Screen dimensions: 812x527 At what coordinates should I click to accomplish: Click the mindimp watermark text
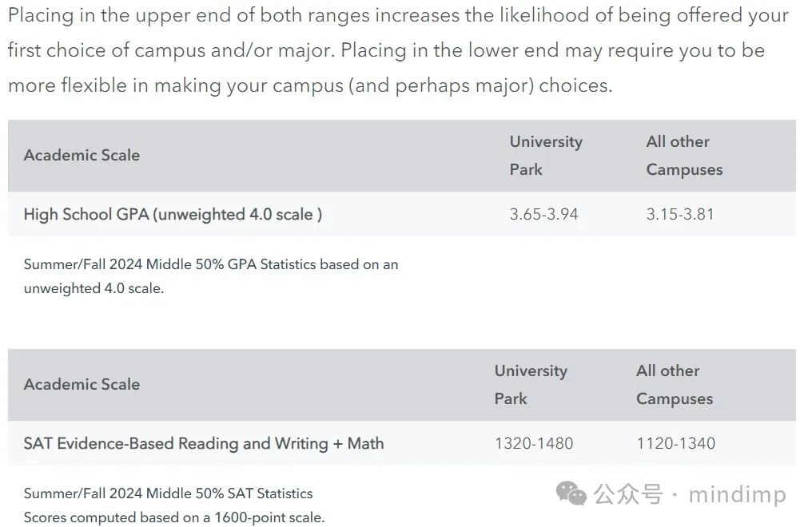click(738, 494)
